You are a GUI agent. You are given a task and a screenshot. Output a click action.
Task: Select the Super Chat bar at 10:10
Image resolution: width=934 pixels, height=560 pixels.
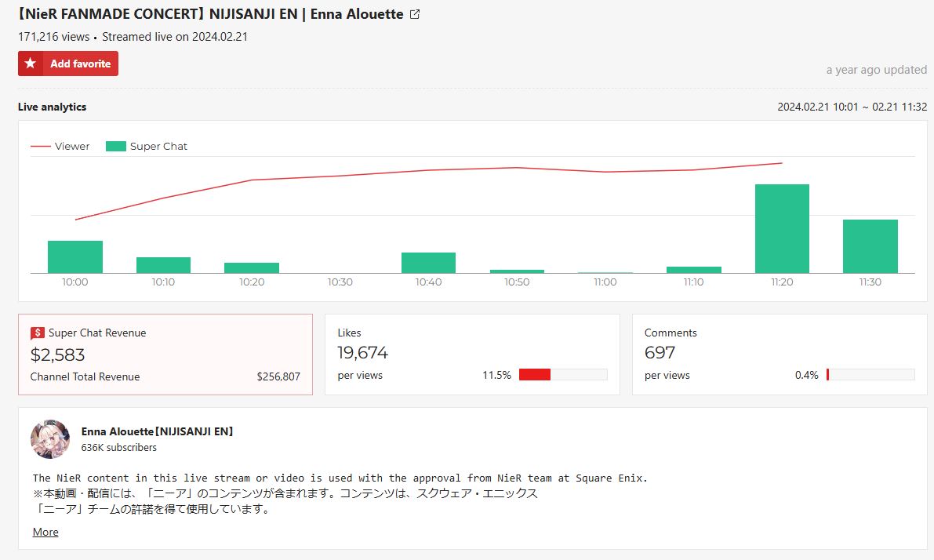click(163, 266)
